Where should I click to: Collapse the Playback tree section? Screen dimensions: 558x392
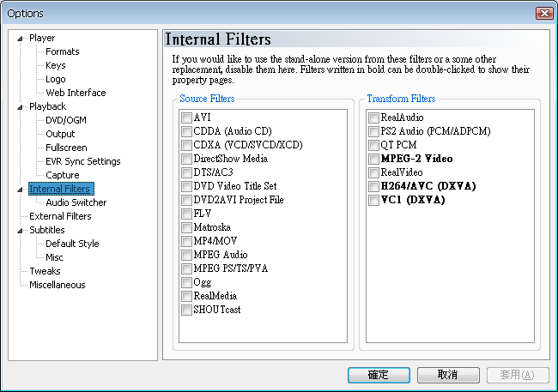pyautogui.click(x=21, y=106)
